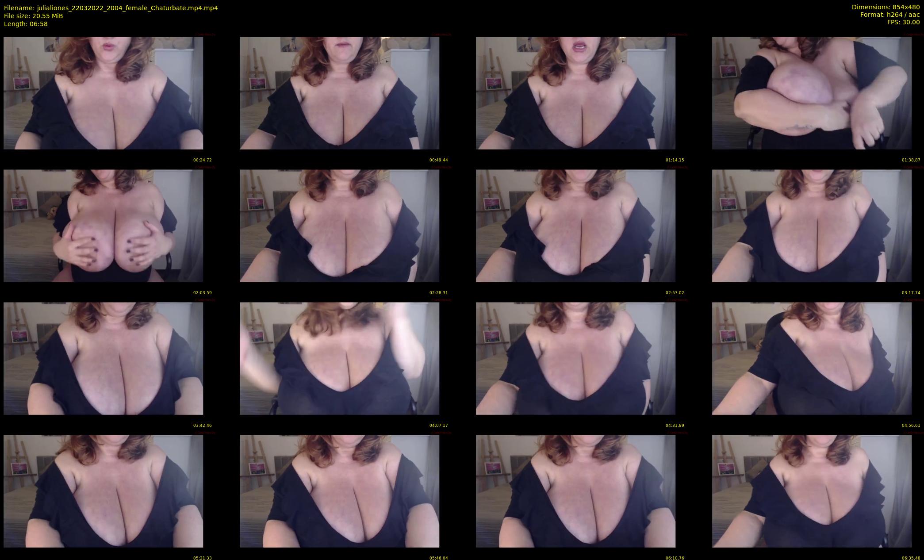The width and height of the screenshot is (924, 560).
Task: Click the timestamp label 02:53.02
Action: point(675,293)
